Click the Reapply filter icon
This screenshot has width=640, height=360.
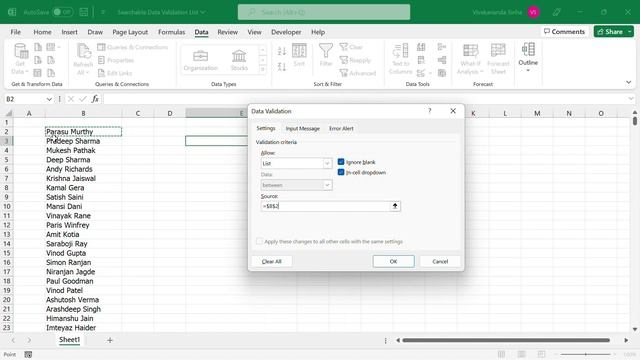click(x=355, y=60)
